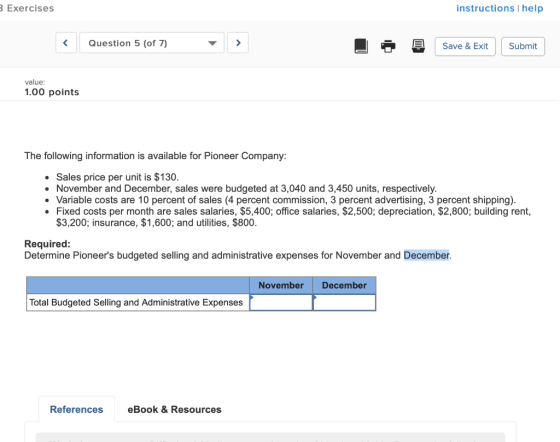The height and width of the screenshot is (442, 560).
Task: Click the Required heading text
Action: coord(48,244)
